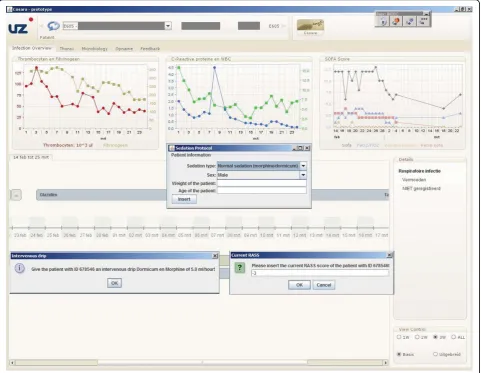Open the Sedation type dropdown
The width and height of the screenshot is (481, 373).
click(x=303, y=166)
